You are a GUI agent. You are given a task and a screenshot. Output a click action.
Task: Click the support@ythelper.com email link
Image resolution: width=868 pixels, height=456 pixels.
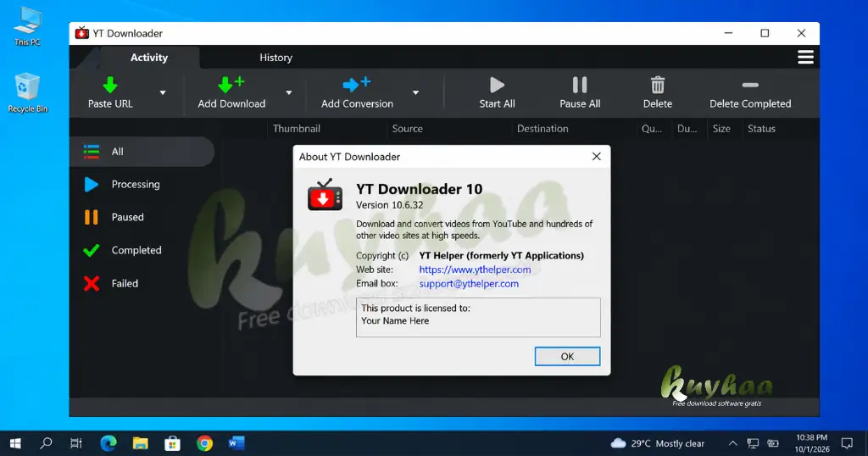(x=468, y=283)
